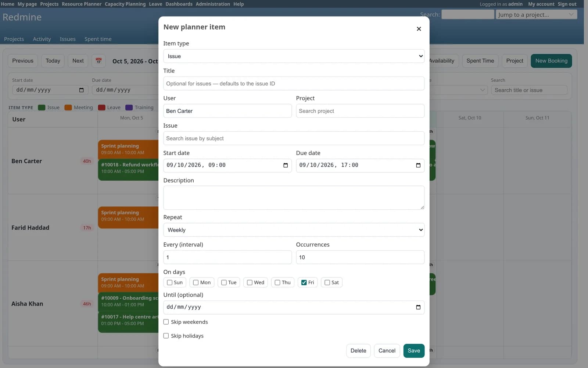Check the Sun day checkbox
The height and width of the screenshot is (368, 588).
pyautogui.click(x=169, y=283)
